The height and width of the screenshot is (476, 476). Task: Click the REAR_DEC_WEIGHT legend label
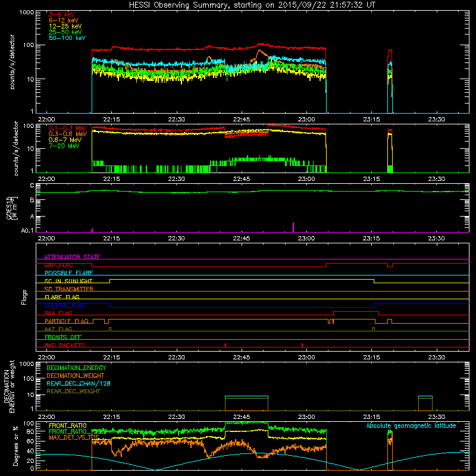[73, 392]
